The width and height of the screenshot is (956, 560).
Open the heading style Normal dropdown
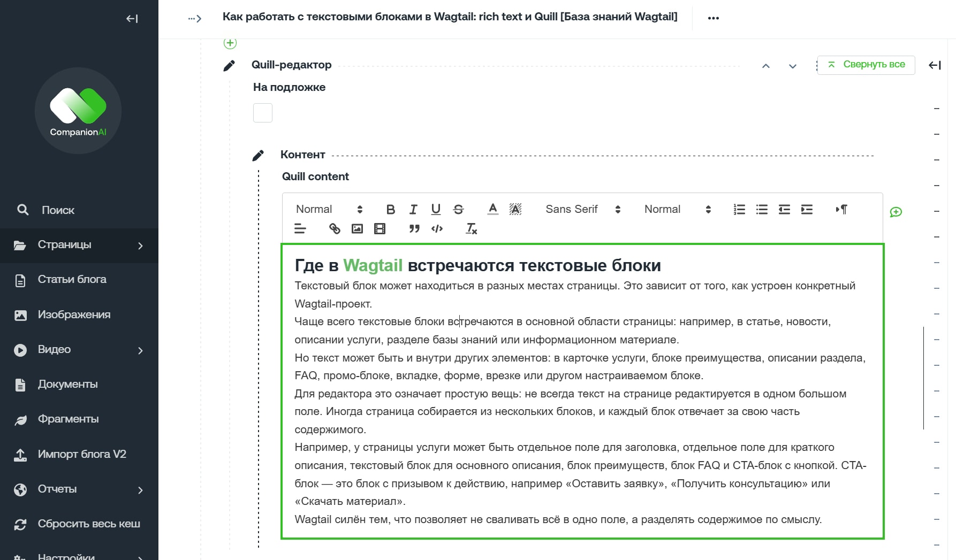click(x=329, y=209)
